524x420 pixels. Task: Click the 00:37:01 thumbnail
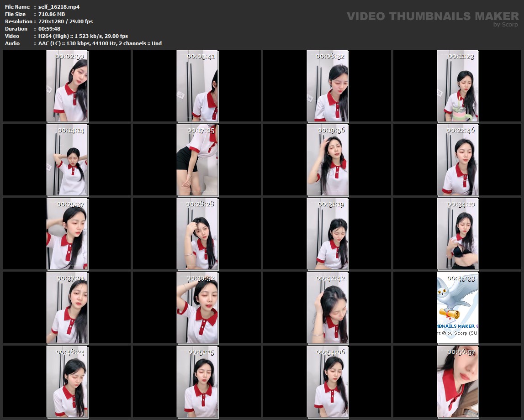tap(67, 308)
